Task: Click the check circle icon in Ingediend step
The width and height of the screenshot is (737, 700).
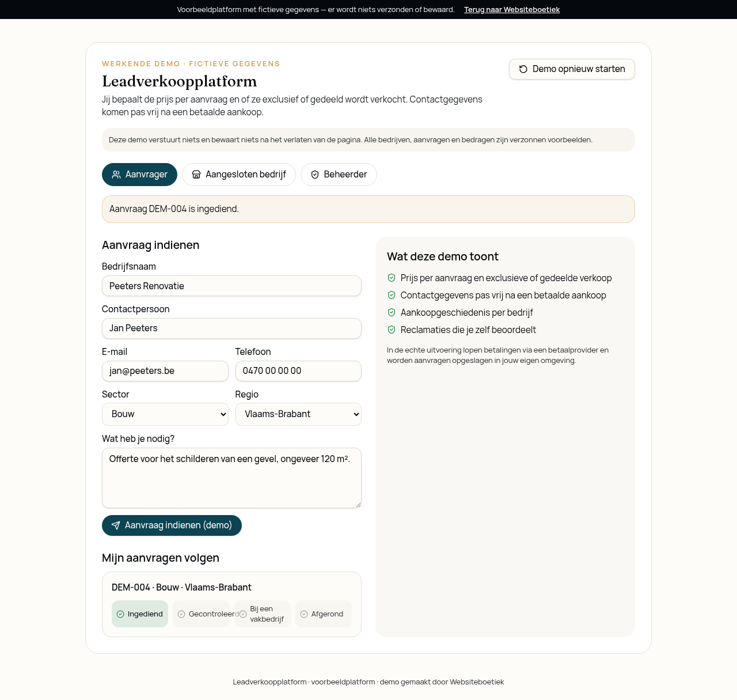Action: point(120,614)
